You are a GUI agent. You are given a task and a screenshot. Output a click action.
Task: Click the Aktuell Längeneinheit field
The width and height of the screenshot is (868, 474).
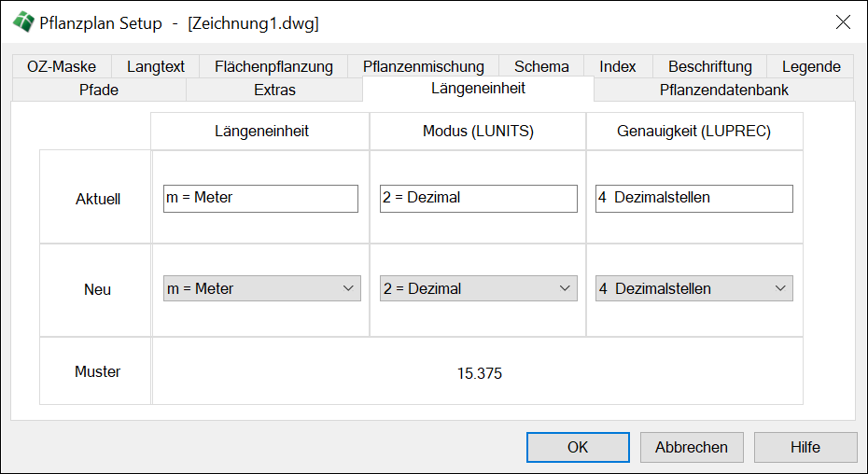(x=260, y=198)
